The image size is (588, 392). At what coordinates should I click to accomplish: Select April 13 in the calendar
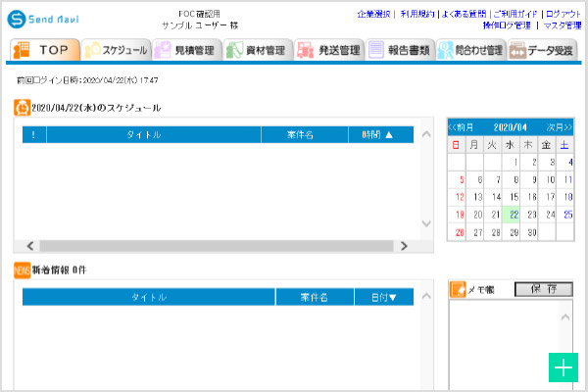click(474, 197)
